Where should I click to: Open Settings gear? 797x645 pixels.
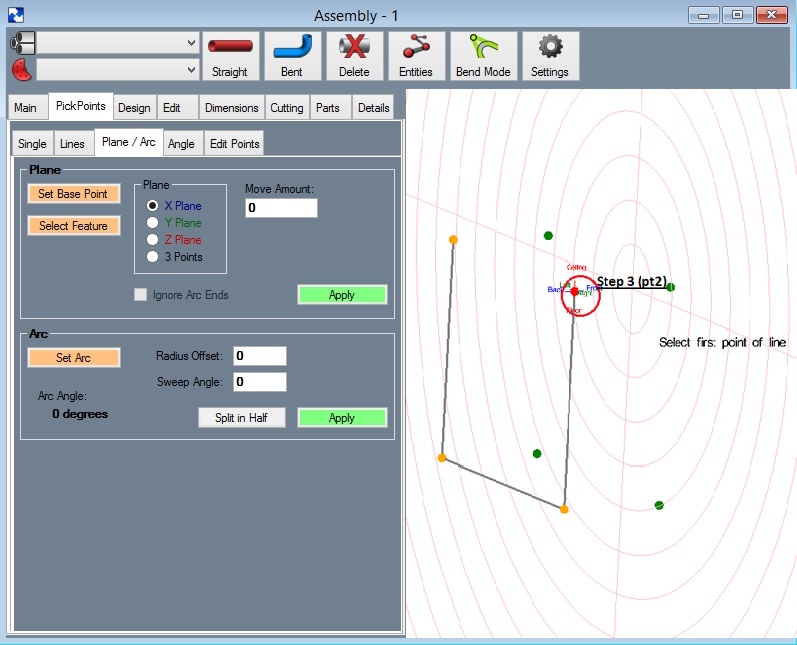(x=549, y=56)
